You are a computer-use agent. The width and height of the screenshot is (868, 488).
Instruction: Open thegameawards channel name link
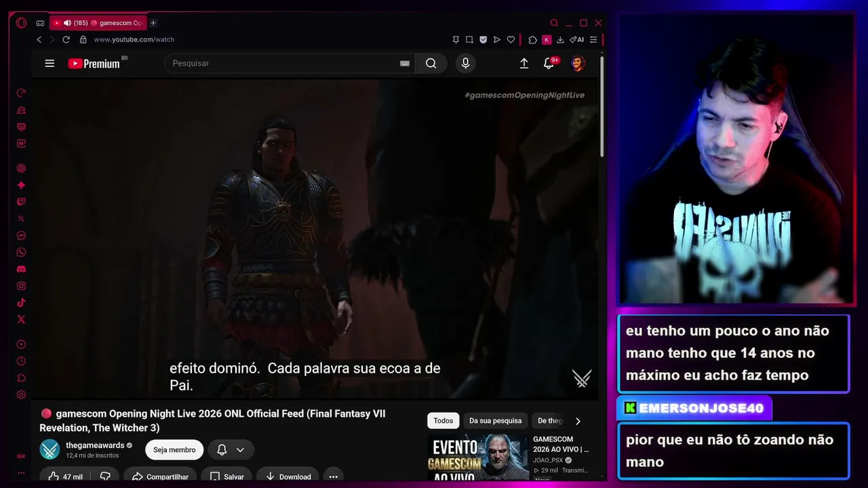click(95, 445)
